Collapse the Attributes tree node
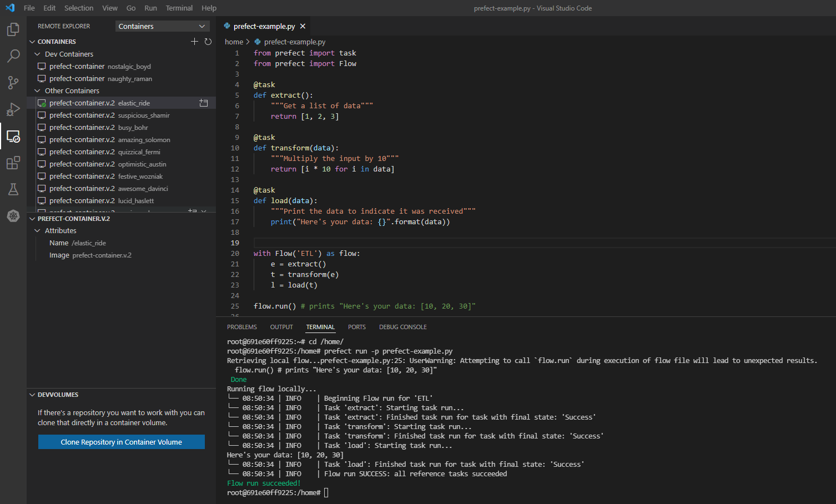 38,230
